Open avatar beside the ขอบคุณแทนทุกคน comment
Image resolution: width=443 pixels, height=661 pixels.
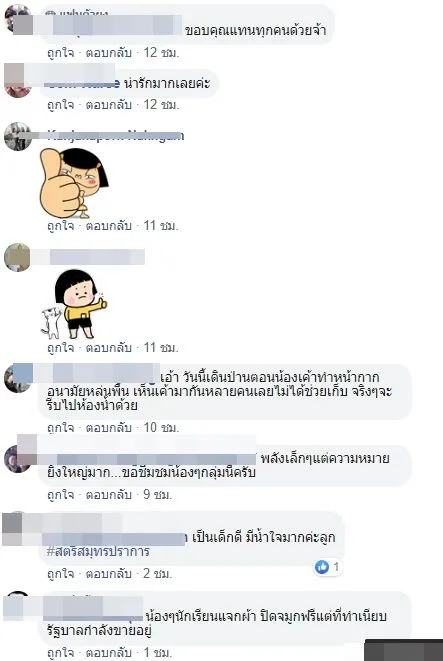coord(17,18)
